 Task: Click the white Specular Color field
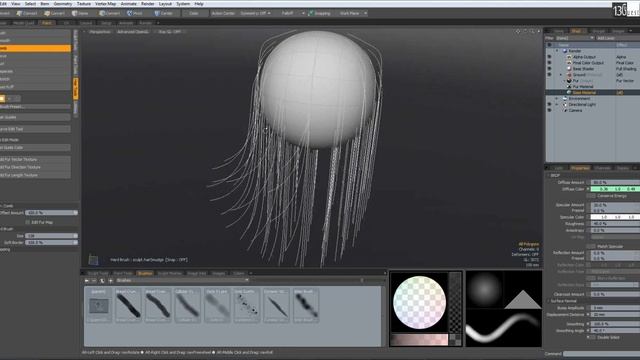615,217
